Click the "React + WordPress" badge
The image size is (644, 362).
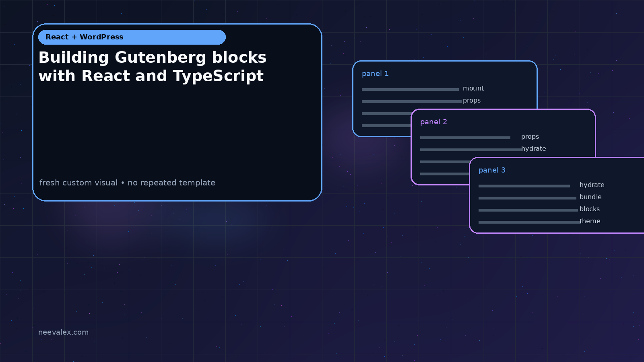click(x=132, y=37)
